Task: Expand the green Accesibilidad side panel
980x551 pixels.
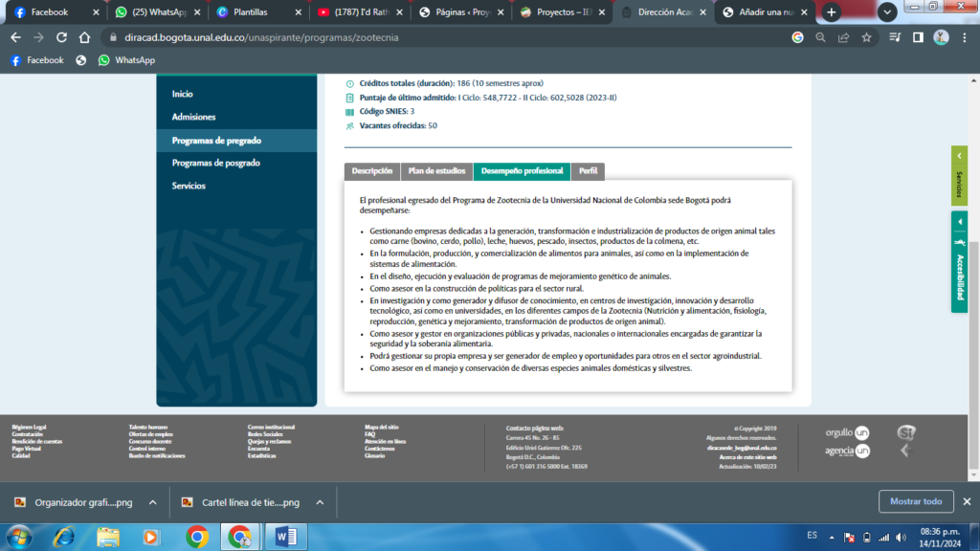Action: coord(959,262)
